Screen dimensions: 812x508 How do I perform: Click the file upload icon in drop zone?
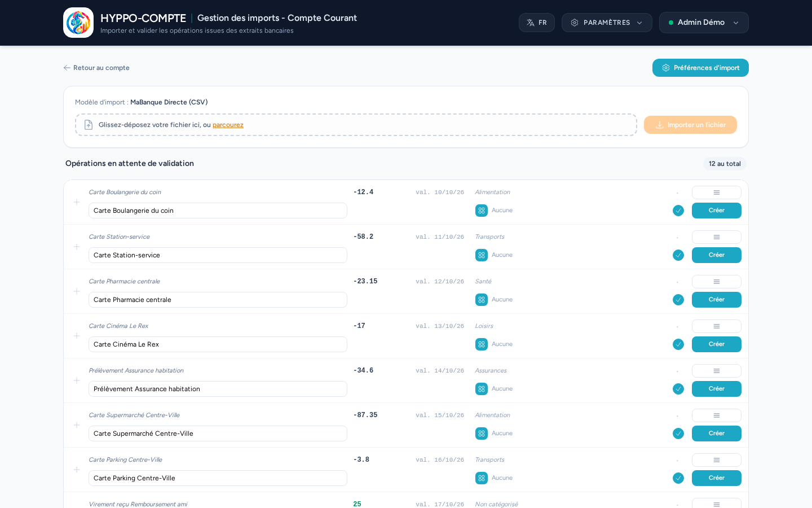tap(89, 125)
